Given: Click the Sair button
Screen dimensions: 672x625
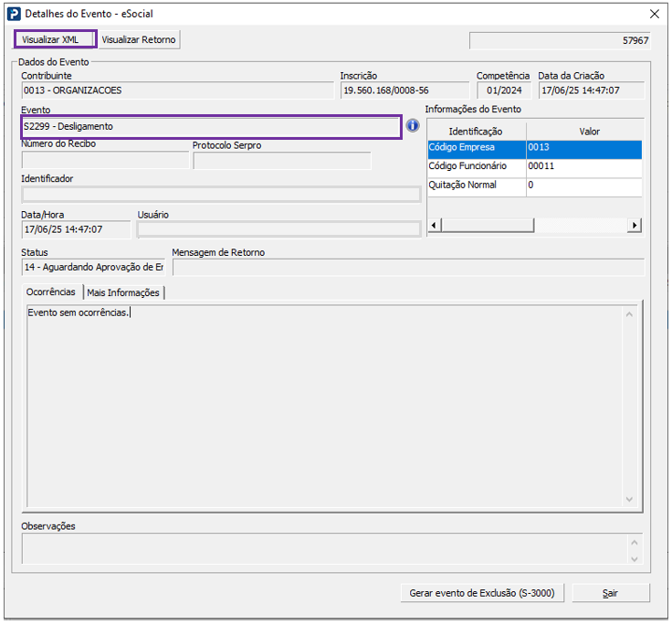Looking at the screenshot, I should tap(611, 593).
